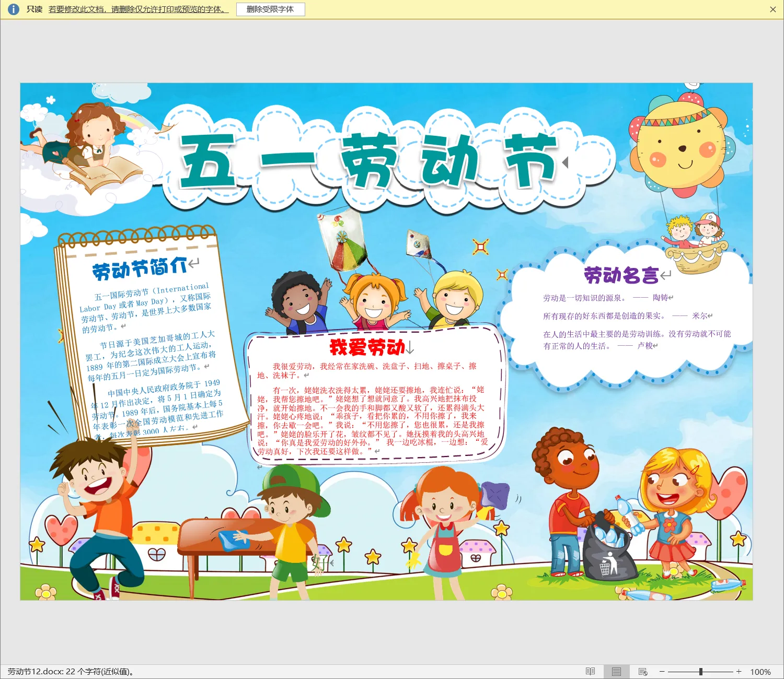Click the zoom in plus icon
The height and width of the screenshot is (679, 784).
click(739, 672)
